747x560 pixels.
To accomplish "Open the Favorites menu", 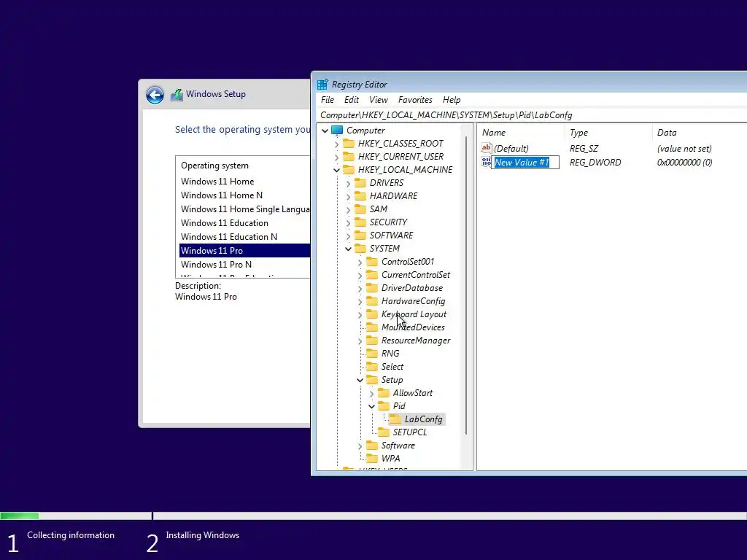I will click(x=415, y=99).
